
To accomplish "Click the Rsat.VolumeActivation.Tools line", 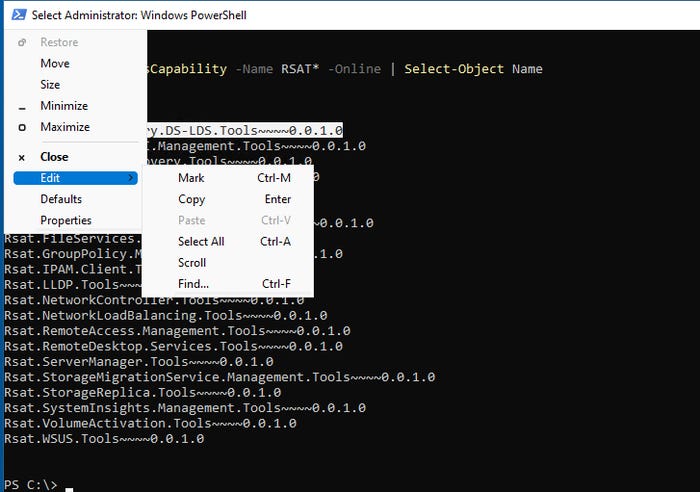I will (x=150, y=423).
